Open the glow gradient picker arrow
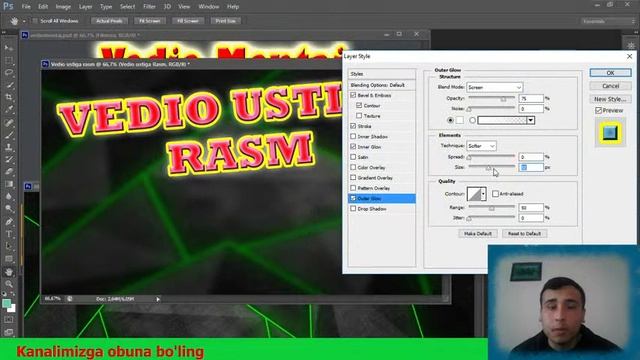Image resolution: width=640 pixels, height=360 pixels. (531, 120)
